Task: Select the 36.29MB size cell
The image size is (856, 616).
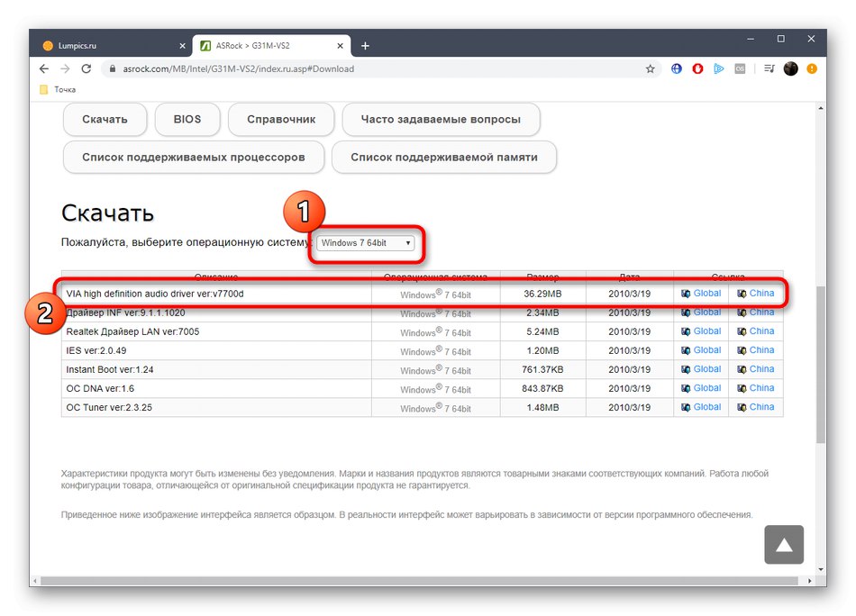Action: point(542,294)
